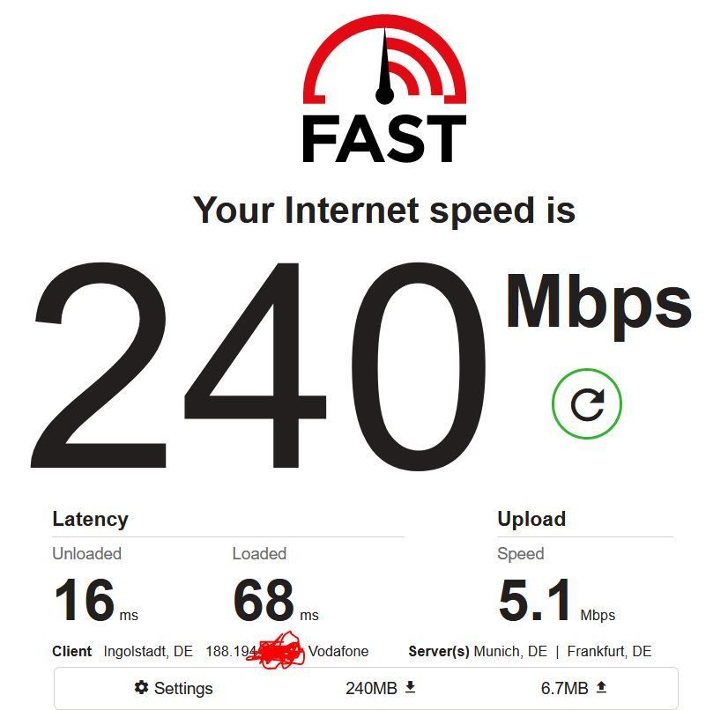The image size is (728, 710).
Task: Click the upload arrow icon beside 6.7MB
Action: point(601,687)
